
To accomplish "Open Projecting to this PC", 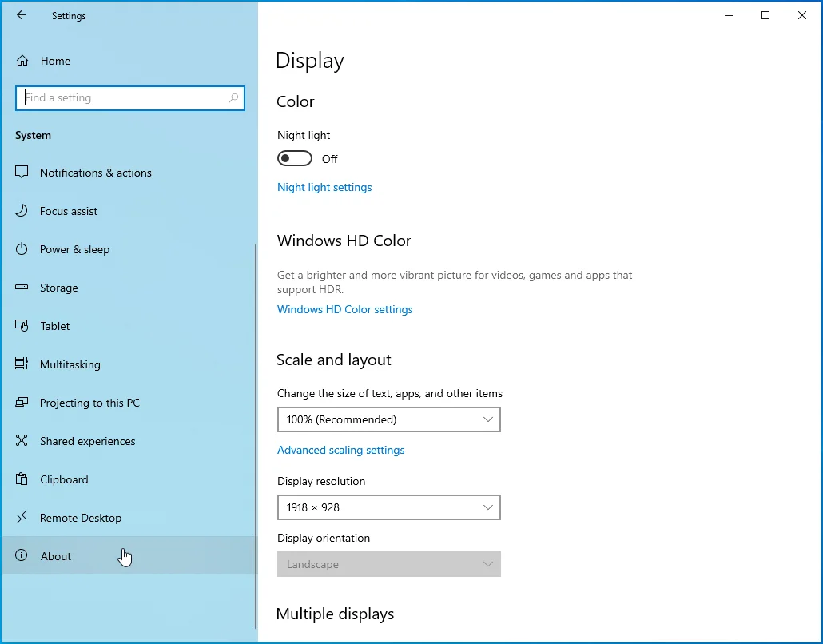I will pos(129,403).
